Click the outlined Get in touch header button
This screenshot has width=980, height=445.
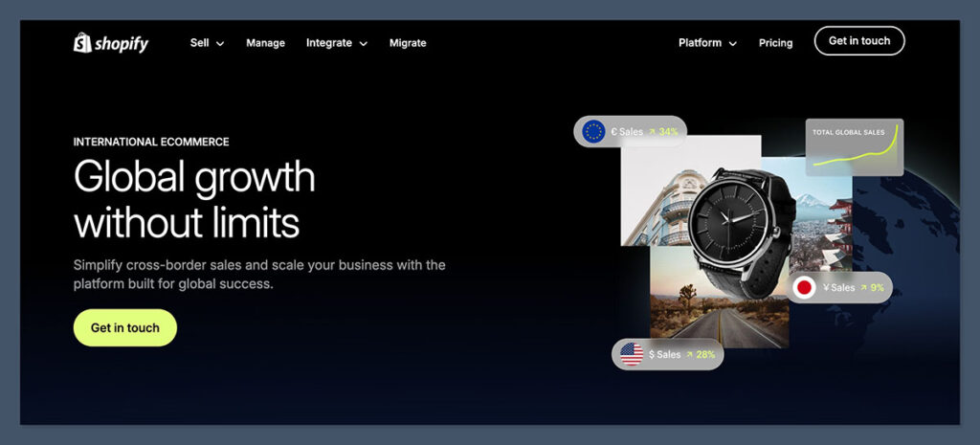[x=858, y=41]
